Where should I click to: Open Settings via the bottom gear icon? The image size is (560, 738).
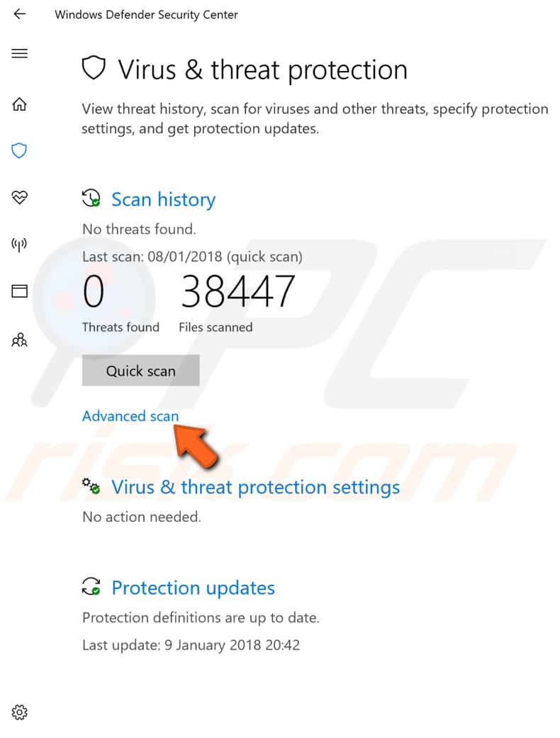point(19,712)
